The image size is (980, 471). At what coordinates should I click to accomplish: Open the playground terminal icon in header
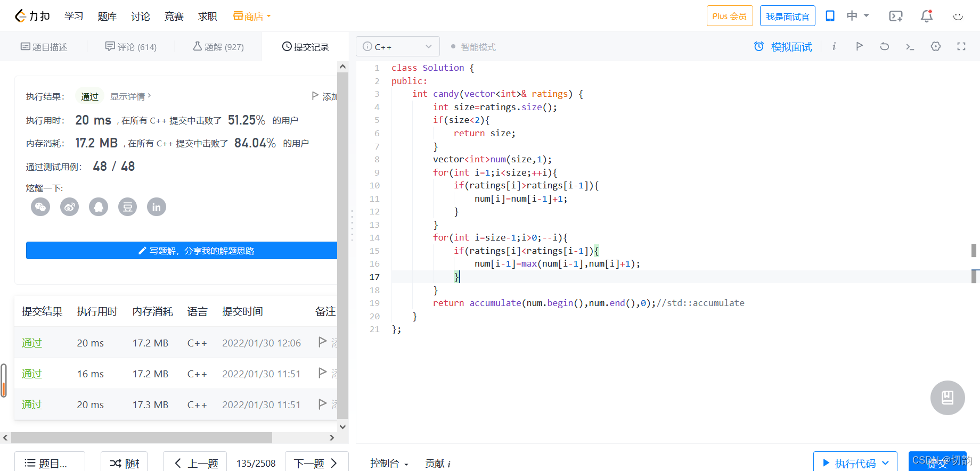896,16
